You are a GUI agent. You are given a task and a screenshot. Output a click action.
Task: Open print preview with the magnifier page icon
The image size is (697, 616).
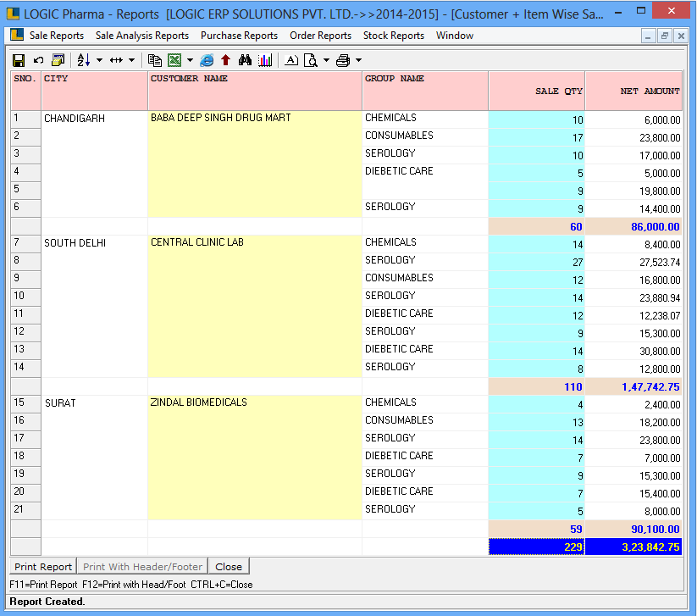(x=311, y=60)
